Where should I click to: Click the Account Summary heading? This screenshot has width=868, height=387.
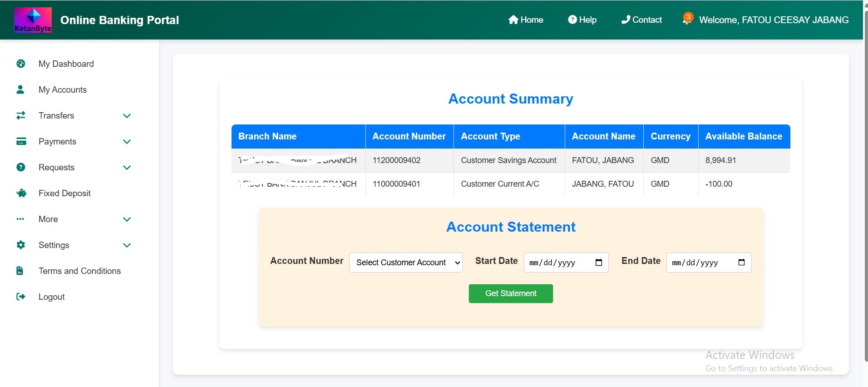click(x=511, y=99)
